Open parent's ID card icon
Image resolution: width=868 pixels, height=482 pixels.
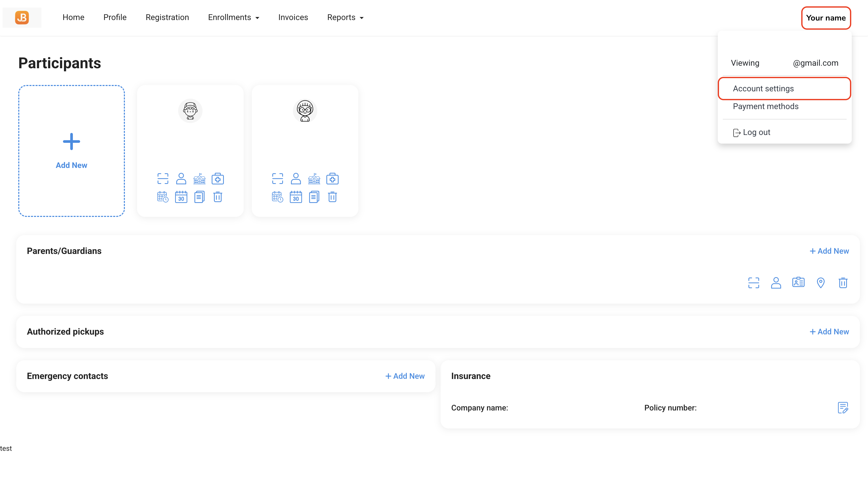point(798,282)
